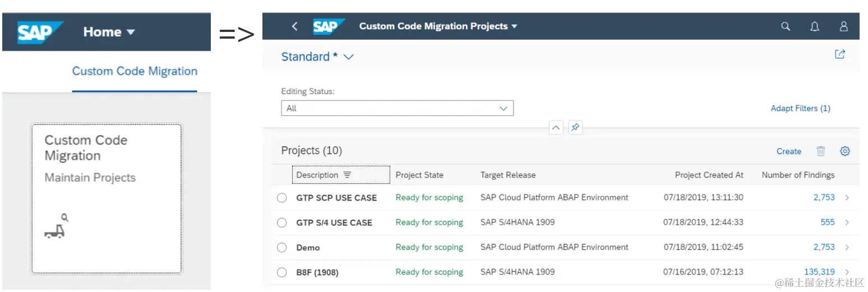Image resolution: width=868 pixels, height=292 pixels.
Task: Click the 555 findings link
Action: pos(827,223)
